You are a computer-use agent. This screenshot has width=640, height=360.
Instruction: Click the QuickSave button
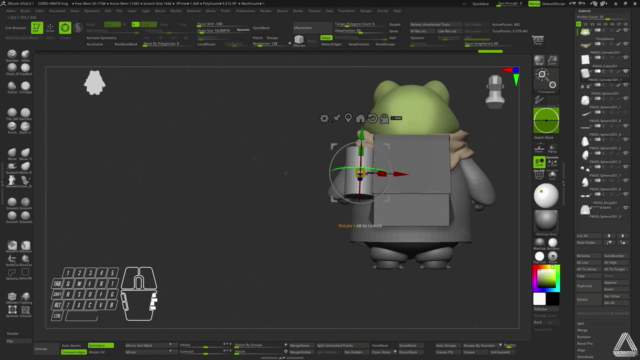[x=480, y=4]
